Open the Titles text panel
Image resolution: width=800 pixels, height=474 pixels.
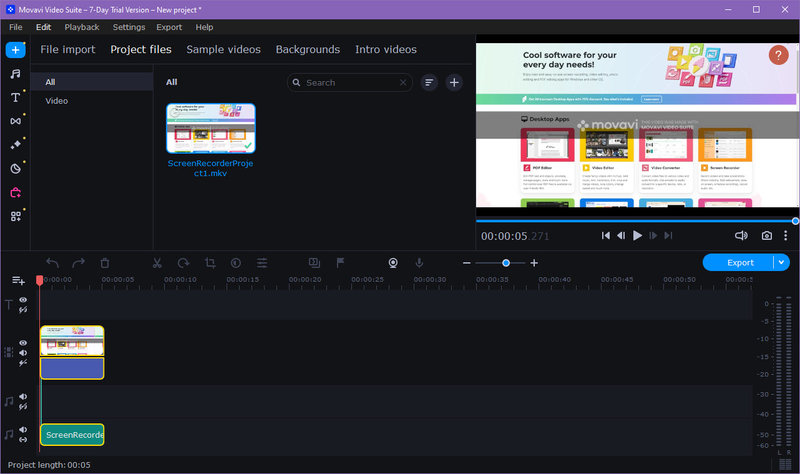[x=15, y=97]
